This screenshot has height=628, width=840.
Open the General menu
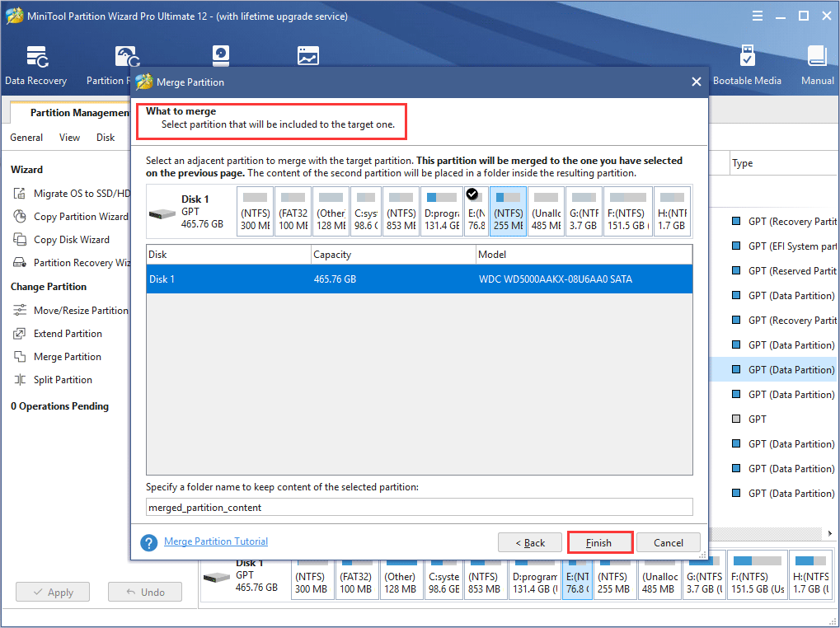[x=26, y=138]
